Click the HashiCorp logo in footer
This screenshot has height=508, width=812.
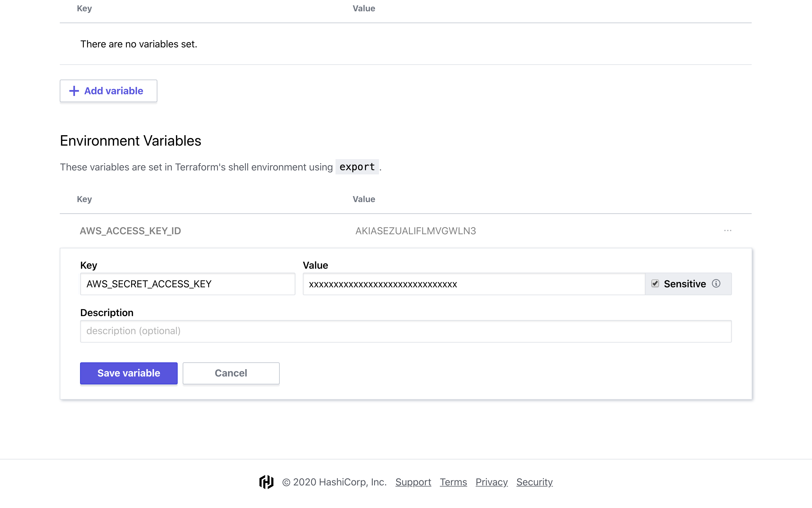pyautogui.click(x=266, y=482)
